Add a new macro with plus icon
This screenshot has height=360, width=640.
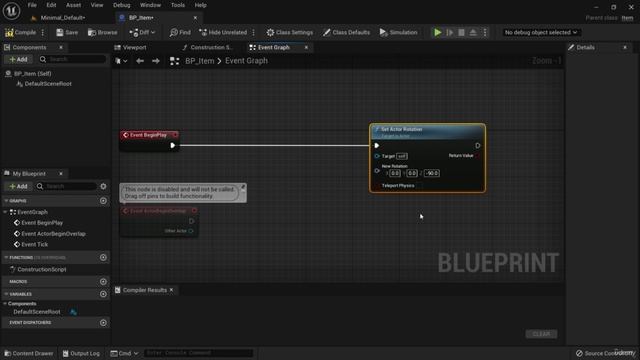coord(103,282)
